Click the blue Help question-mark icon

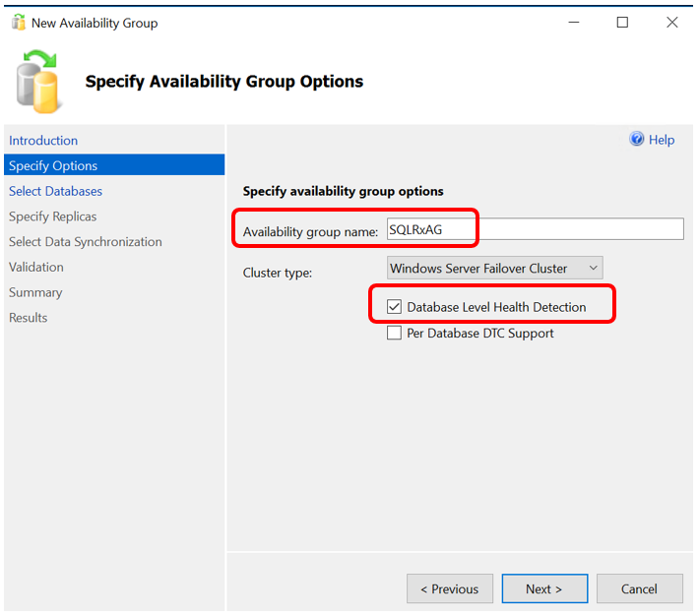(636, 139)
